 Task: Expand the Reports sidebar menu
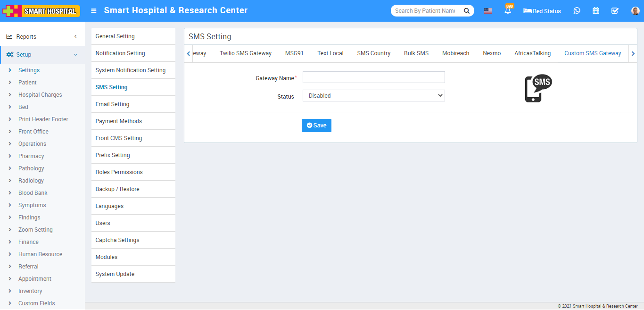point(42,37)
